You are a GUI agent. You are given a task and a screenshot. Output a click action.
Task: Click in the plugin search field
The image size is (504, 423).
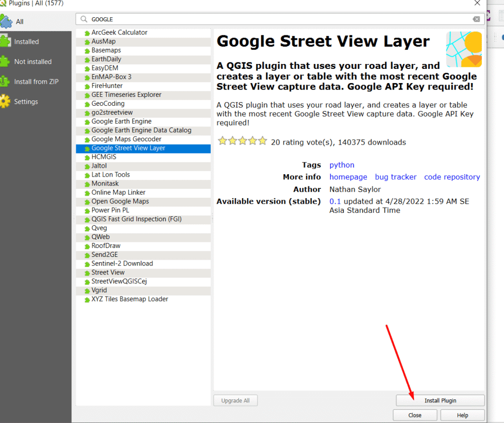(280, 19)
